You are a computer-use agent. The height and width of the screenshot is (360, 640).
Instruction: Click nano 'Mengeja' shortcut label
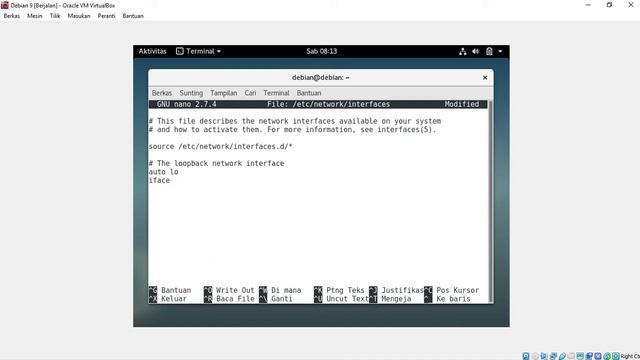[x=396, y=299]
